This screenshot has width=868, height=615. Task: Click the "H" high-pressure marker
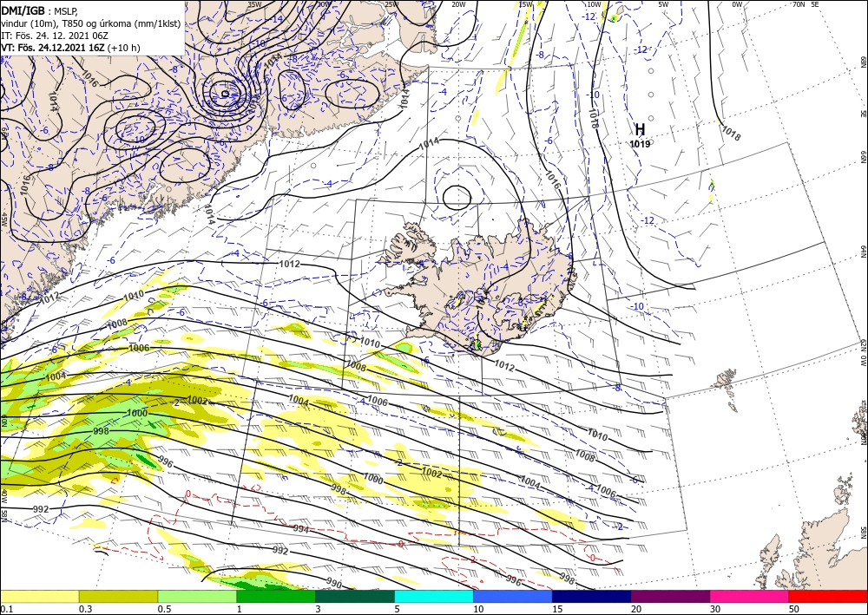(x=640, y=129)
